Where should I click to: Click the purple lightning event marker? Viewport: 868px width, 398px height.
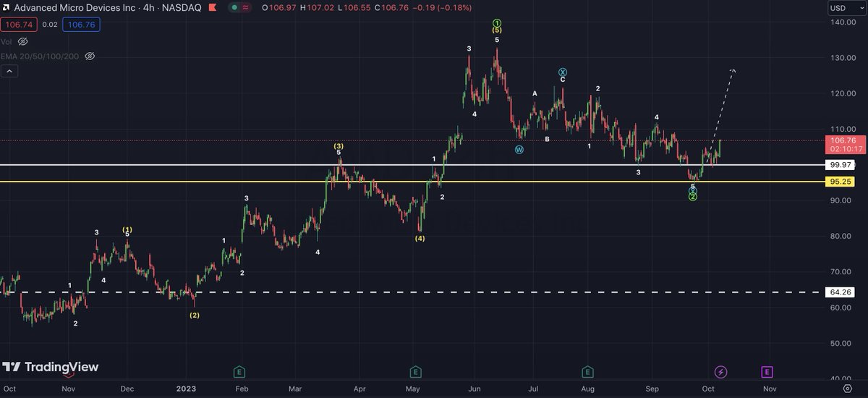[x=720, y=372]
